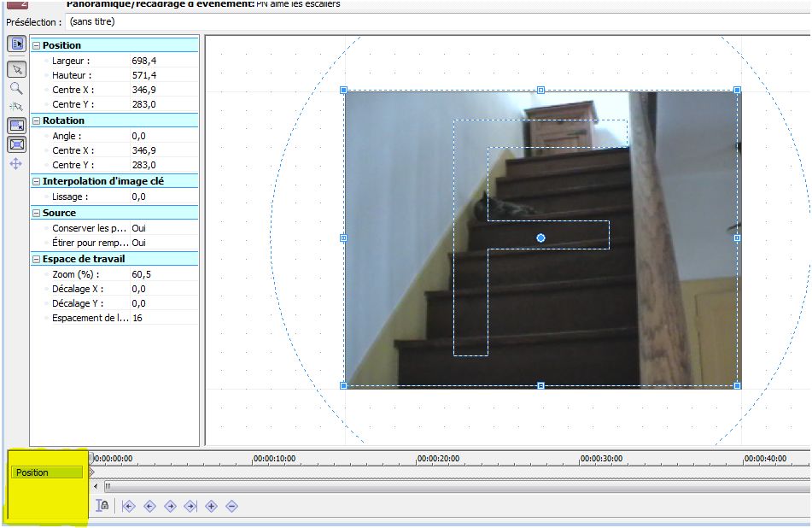The width and height of the screenshot is (812, 528).
Task: Click the Décalage X value
Action: [x=139, y=289]
